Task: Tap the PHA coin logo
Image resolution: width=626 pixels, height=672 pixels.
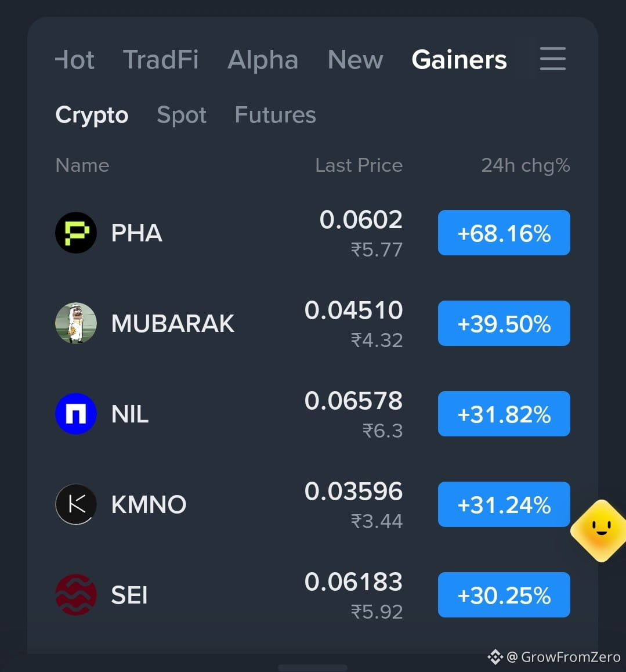Action: click(x=76, y=233)
